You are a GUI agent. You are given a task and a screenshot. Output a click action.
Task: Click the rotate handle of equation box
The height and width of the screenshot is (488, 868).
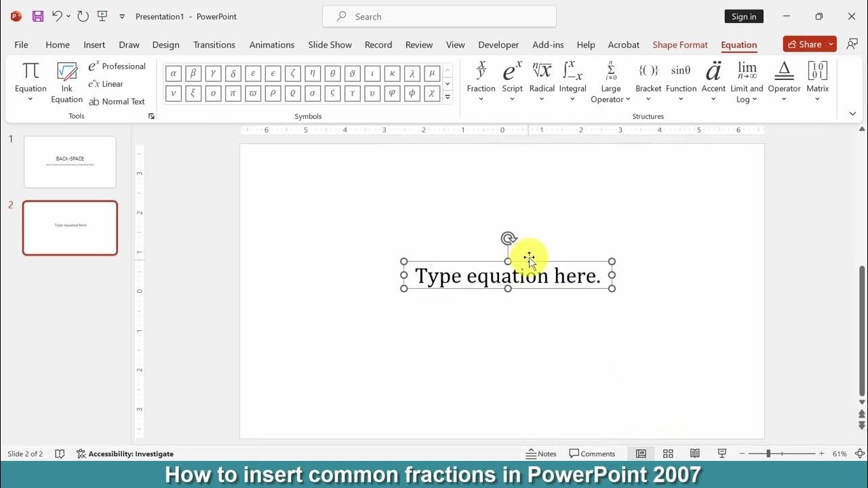[508, 239]
